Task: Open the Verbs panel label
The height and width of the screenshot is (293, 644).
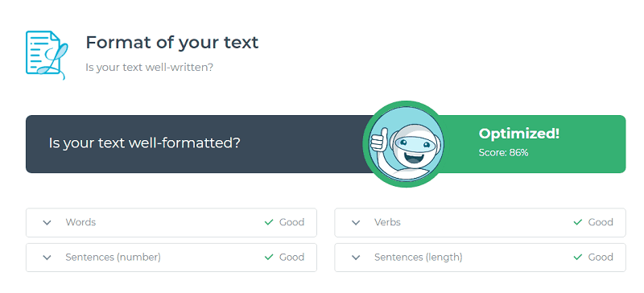Action: (x=387, y=222)
